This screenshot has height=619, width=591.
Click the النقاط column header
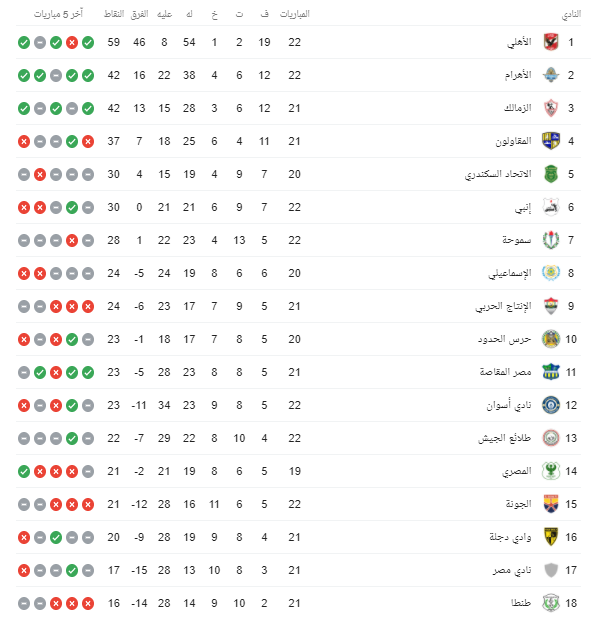click(114, 14)
